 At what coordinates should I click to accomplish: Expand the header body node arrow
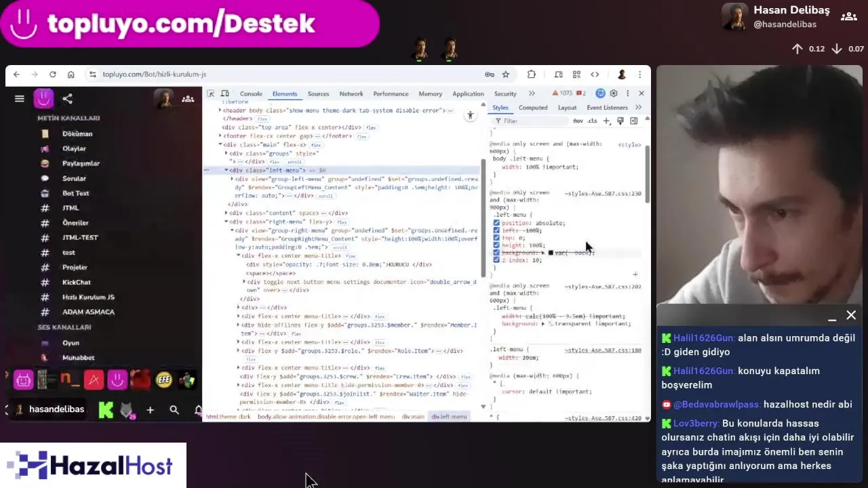(x=220, y=110)
